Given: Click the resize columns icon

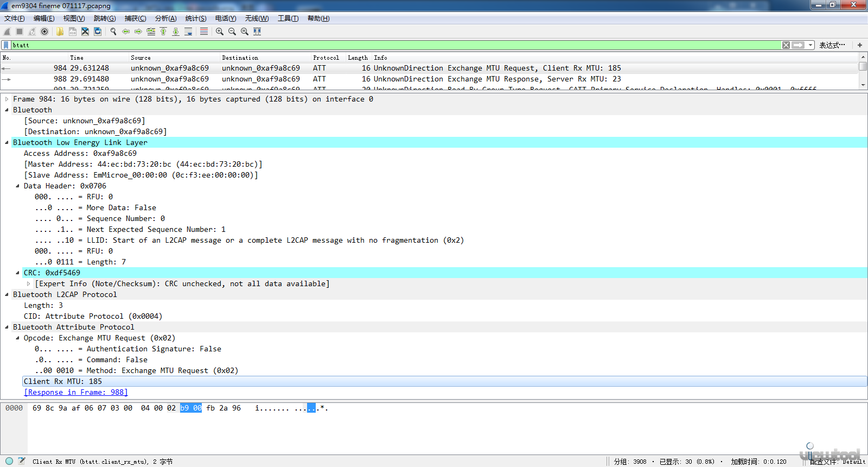Looking at the screenshot, I should click(257, 31).
